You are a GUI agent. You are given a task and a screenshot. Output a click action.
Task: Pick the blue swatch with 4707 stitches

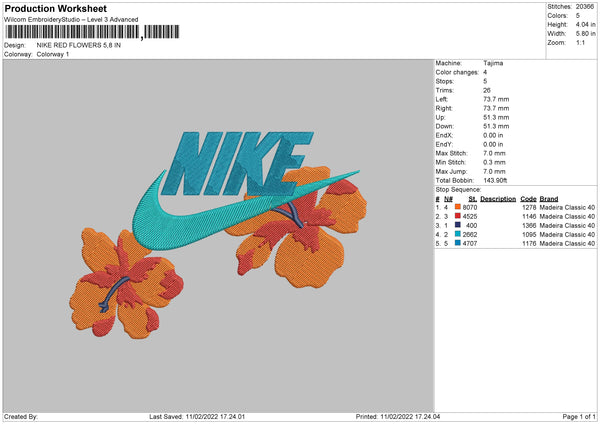coord(458,243)
